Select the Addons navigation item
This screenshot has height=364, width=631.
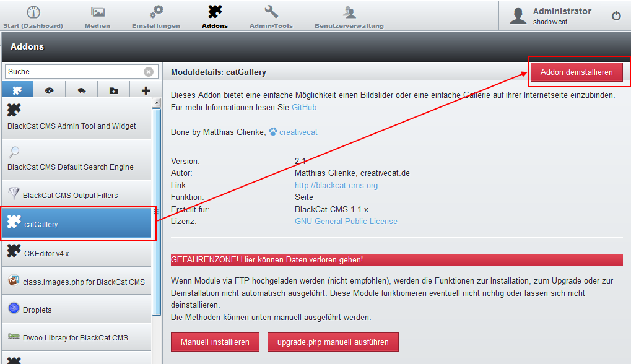(215, 17)
